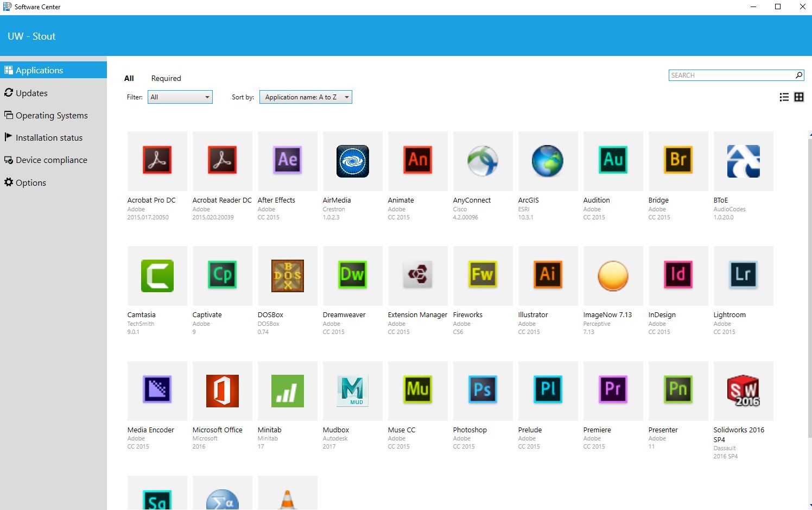Viewport: 812px width, 510px height.
Task: Open Operating Systems in the sidebar
Action: (53, 115)
